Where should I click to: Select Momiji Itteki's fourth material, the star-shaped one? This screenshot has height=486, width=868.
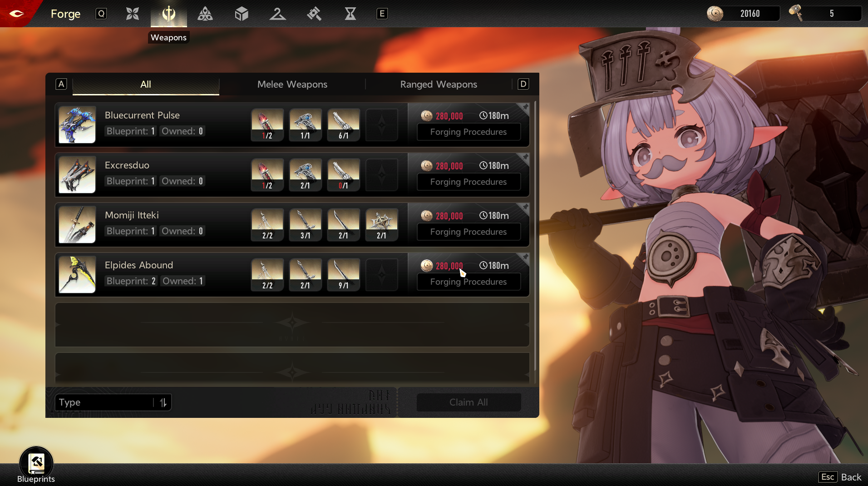point(382,225)
